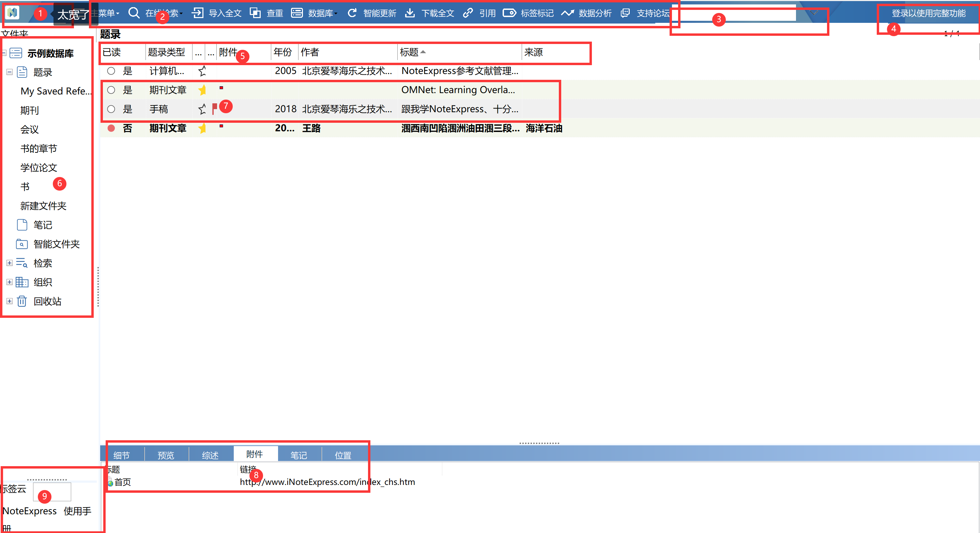Screen dimensions: 980x533
Task: Click the 组织 table icon in tree
Action: click(22, 282)
